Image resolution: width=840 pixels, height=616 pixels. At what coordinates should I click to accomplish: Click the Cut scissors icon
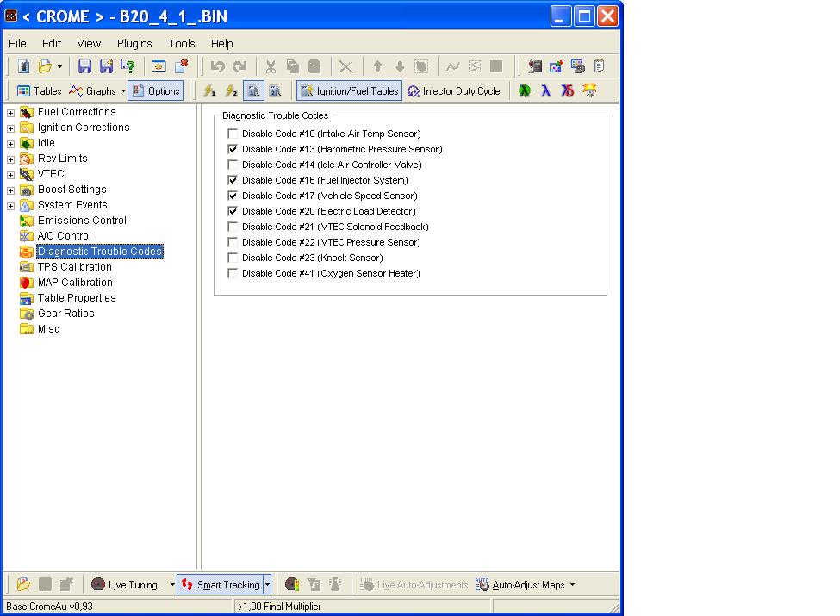271,66
